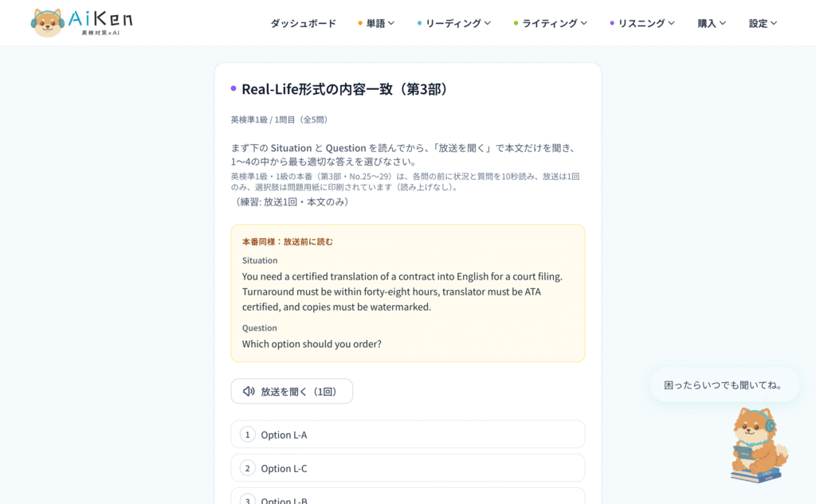Click the orange dot beside 単語

[359, 23]
